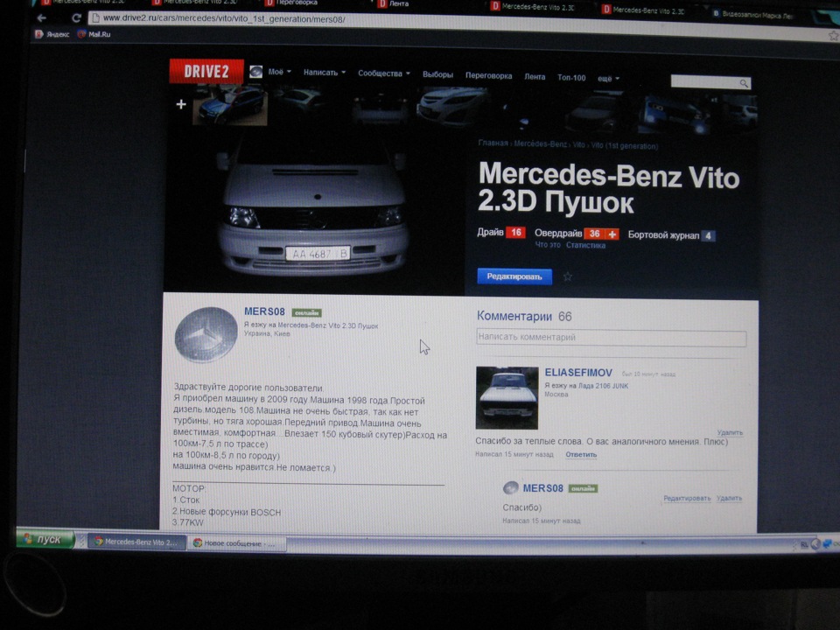Open MERS08 name in the comment reply

tap(542, 488)
